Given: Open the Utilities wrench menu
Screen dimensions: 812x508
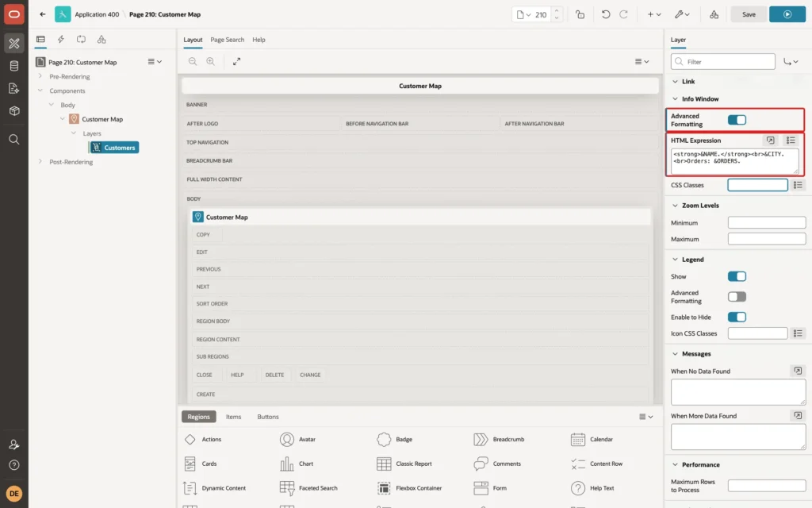Looking at the screenshot, I should tap(681, 14).
